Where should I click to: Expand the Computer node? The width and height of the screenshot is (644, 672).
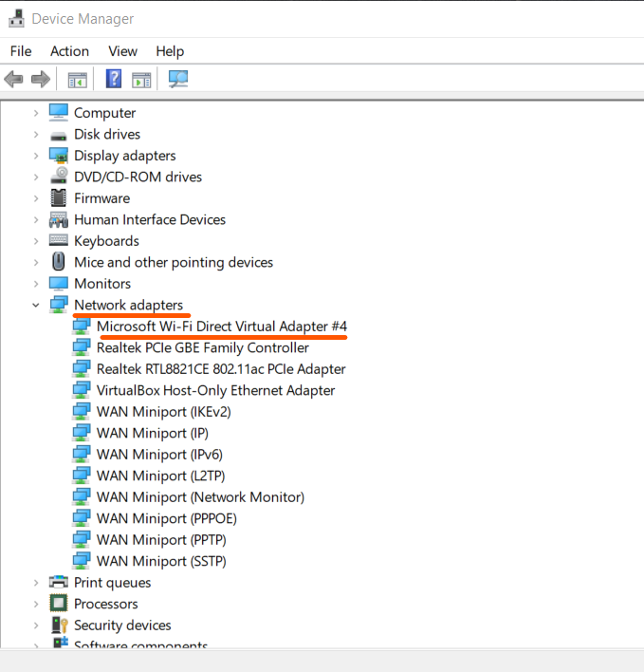tap(36, 113)
